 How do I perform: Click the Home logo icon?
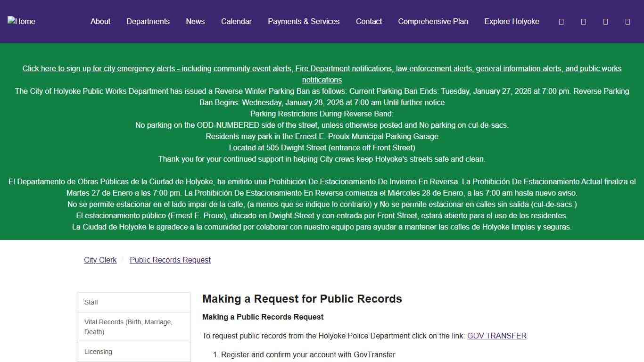(x=21, y=21)
